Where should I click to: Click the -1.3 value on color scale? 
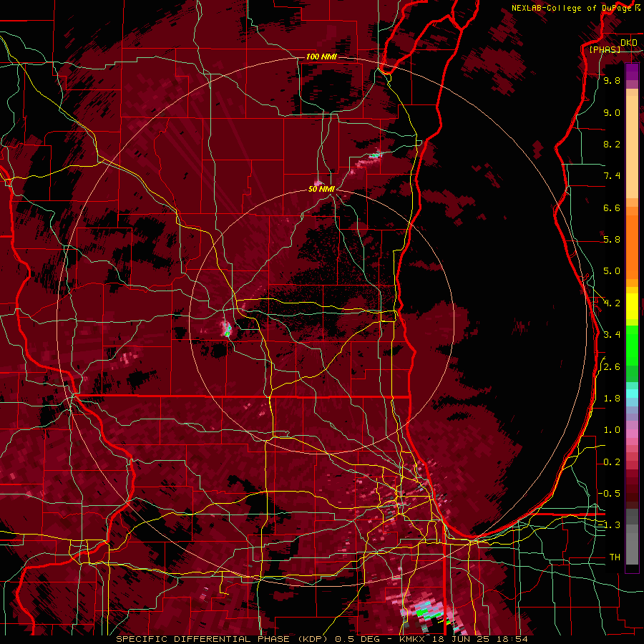[610, 525]
